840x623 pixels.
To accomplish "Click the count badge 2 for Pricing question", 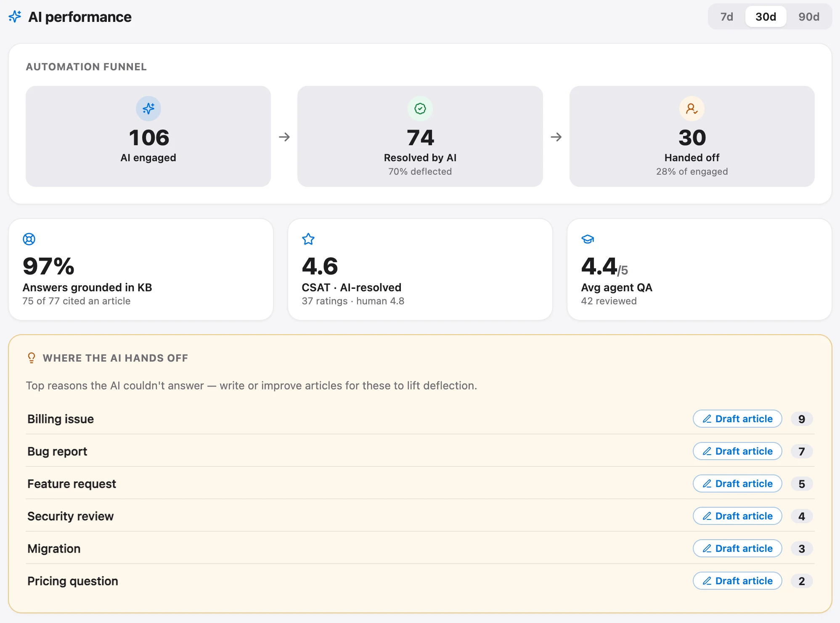I will point(802,581).
